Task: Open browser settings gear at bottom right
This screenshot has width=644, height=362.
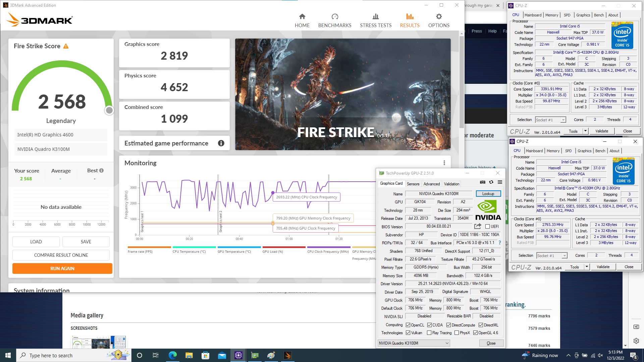Action: 636,341
